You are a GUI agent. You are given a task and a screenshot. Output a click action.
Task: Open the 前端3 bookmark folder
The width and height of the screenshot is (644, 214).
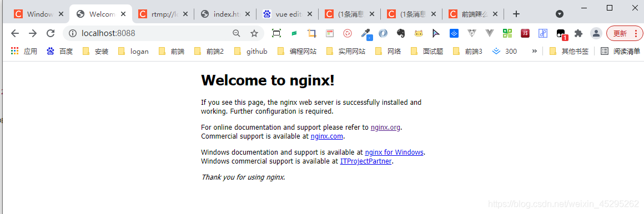(x=467, y=51)
